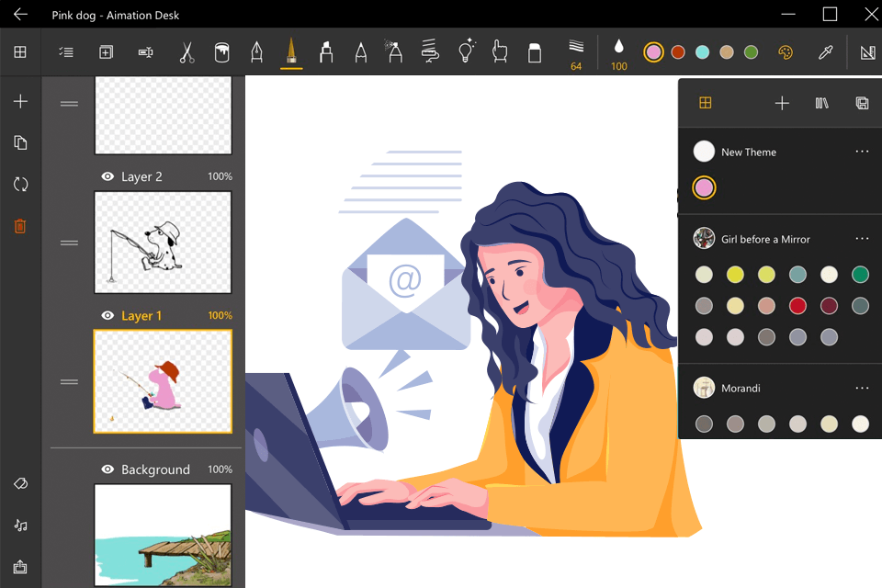Click the Layer 1 reorder drag handle
The width and height of the screenshot is (882, 588).
(69, 381)
